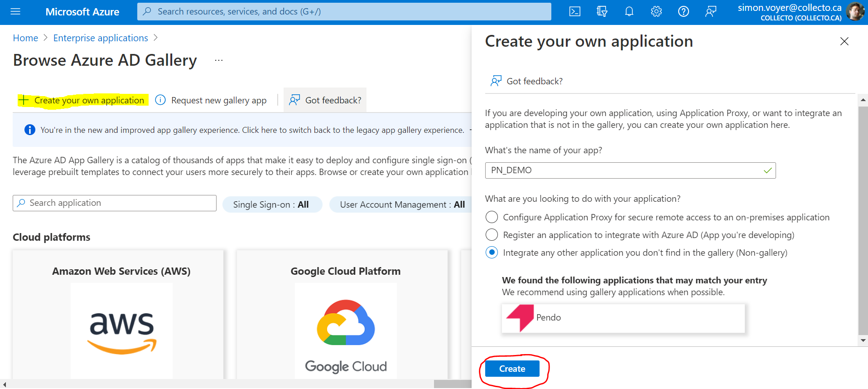Launch Cloud Shell from the top bar
This screenshot has height=389, width=868.
[575, 12]
